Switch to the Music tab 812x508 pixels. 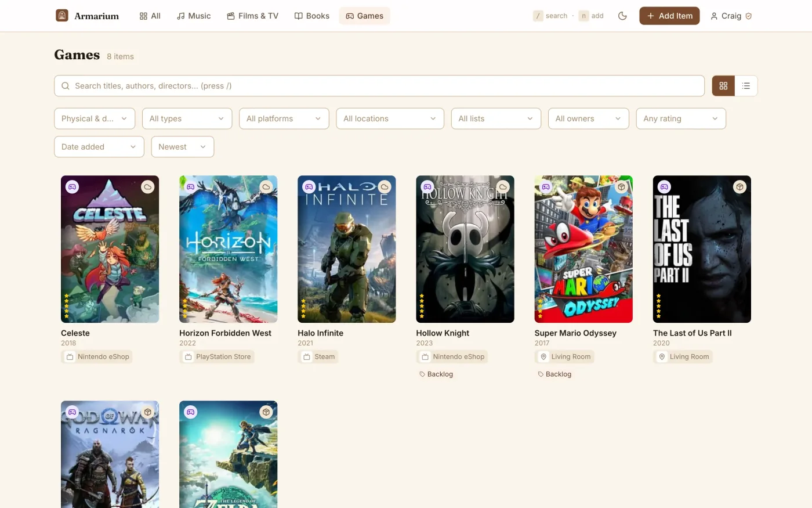(194, 16)
